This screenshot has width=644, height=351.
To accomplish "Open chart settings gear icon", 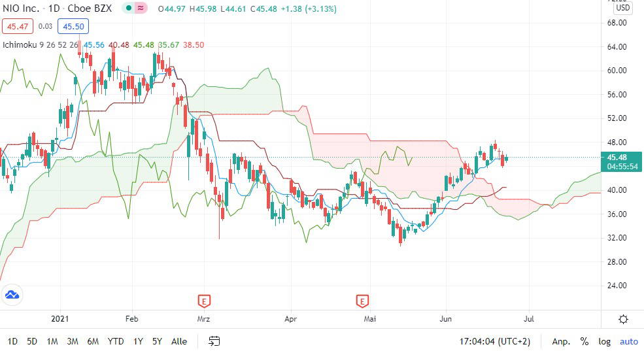I will pos(623,319).
